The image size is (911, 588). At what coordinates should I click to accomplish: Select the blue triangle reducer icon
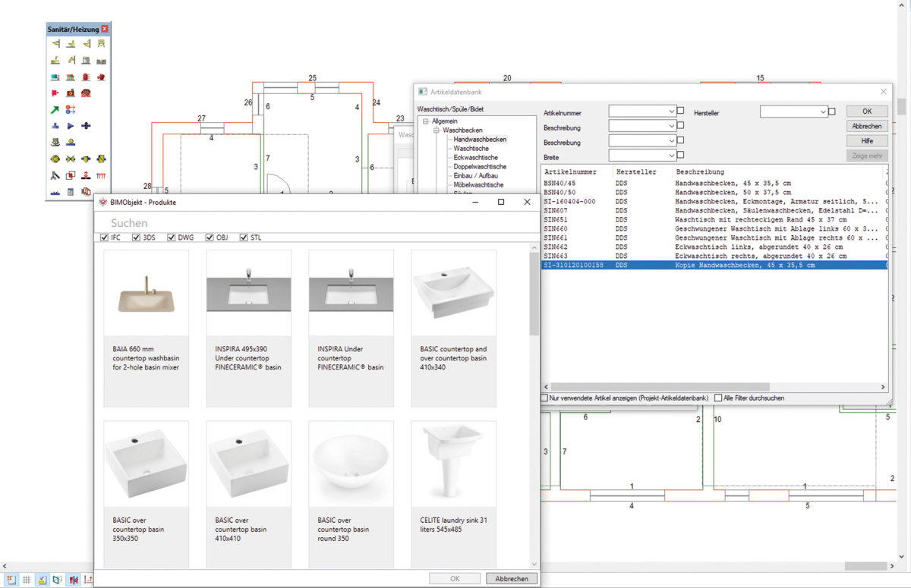pos(71,126)
